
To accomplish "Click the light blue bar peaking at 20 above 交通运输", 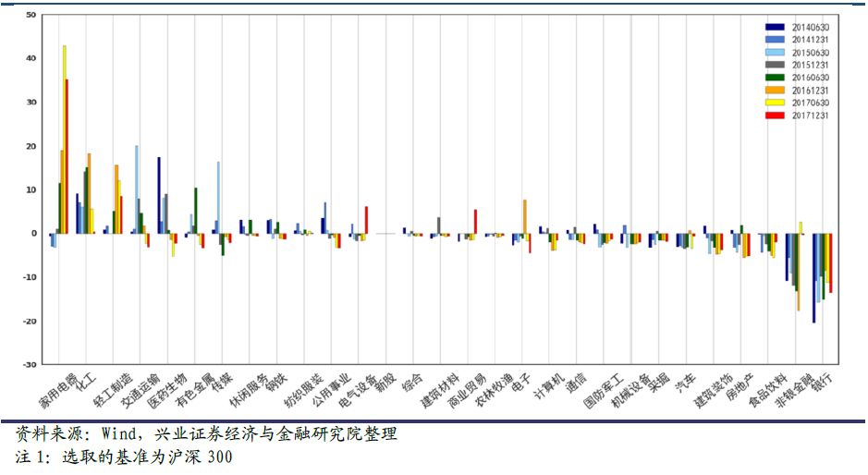I will tap(137, 189).
